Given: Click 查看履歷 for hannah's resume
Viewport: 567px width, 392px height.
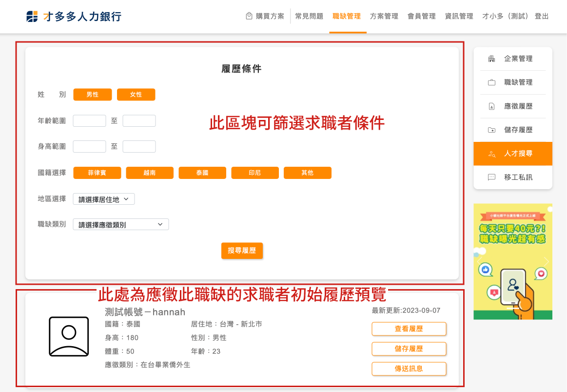Looking at the screenshot, I should tap(409, 329).
